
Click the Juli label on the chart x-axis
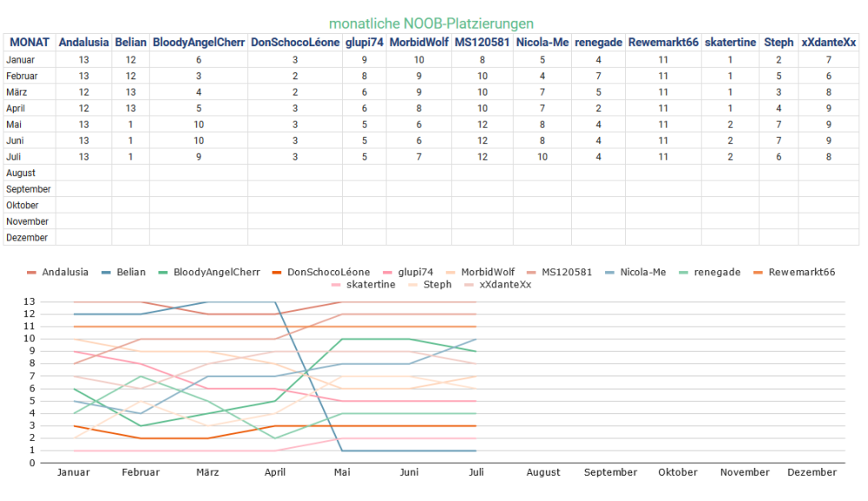[x=476, y=472]
